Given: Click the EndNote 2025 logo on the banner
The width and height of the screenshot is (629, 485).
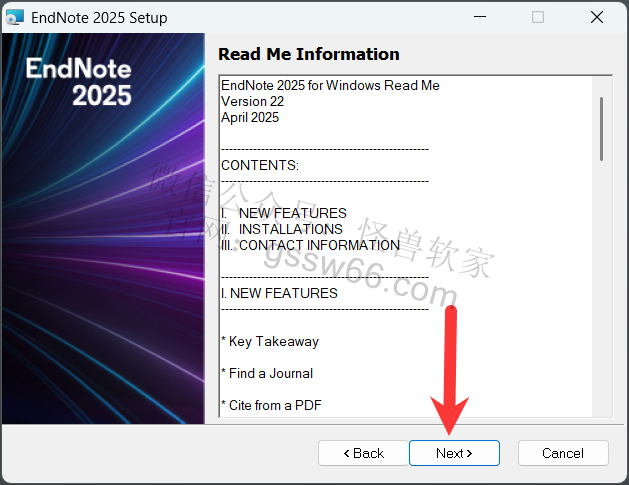Looking at the screenshot, I should [x=78, y=82].
